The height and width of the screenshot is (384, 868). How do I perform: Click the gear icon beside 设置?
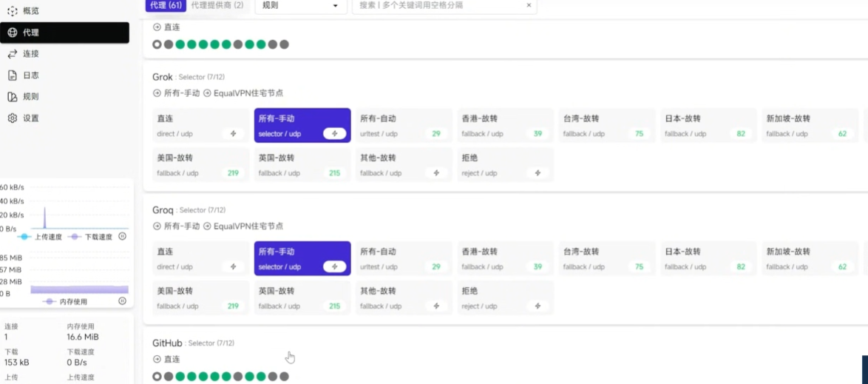(x=12, y=118)
